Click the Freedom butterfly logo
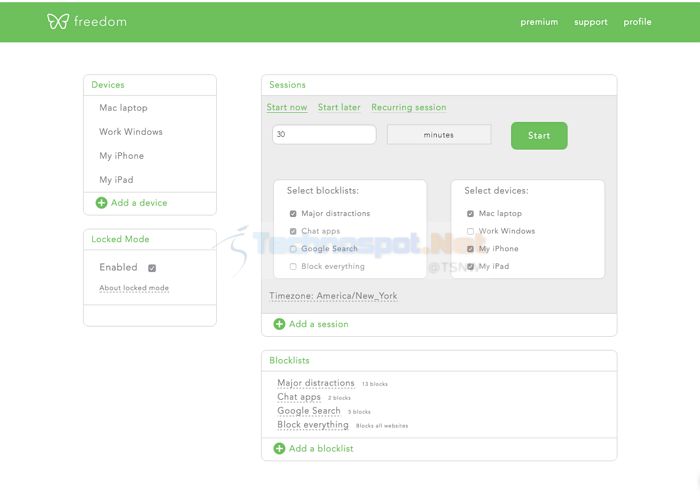This screenshot has width=700, height=500. coord(58,21)
